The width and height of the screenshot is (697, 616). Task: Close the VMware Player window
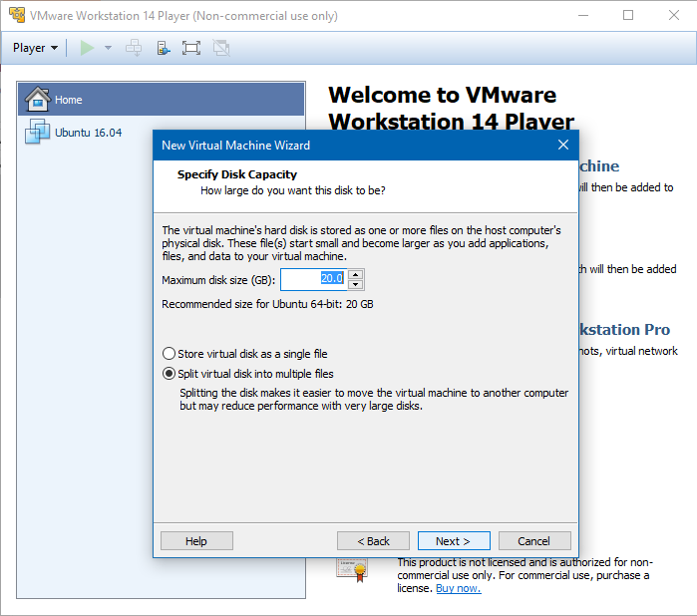pos(674,16)
